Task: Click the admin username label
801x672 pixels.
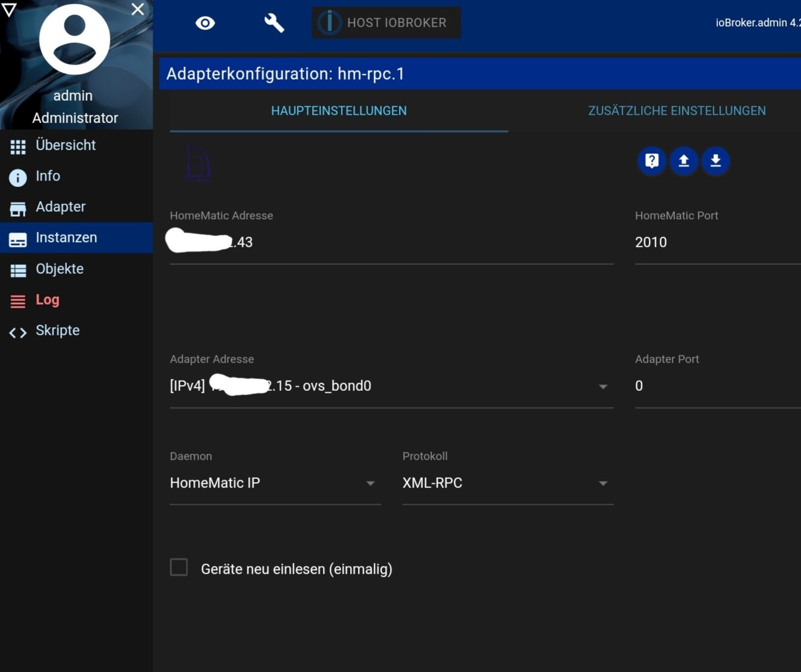Action: click(73, 95)
